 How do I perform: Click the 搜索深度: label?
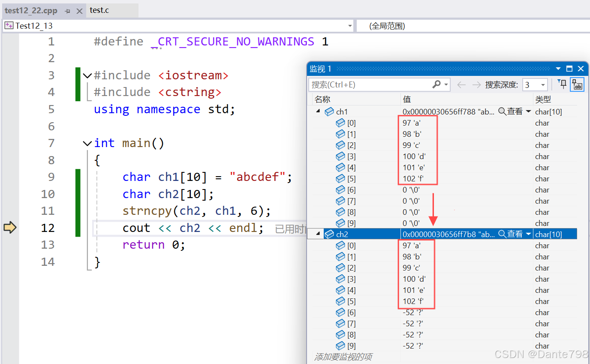coord(502,85)
